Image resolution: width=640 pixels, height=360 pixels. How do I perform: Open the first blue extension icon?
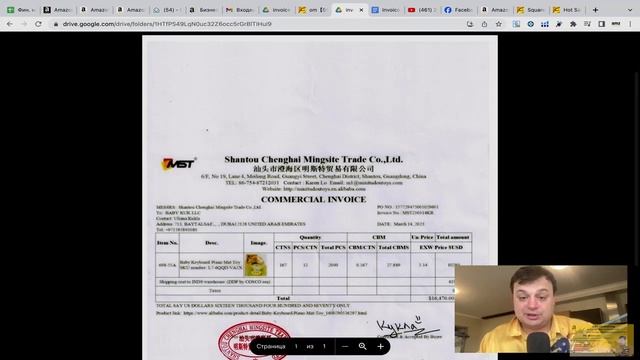pyautogui.click(x=516, y=24)
